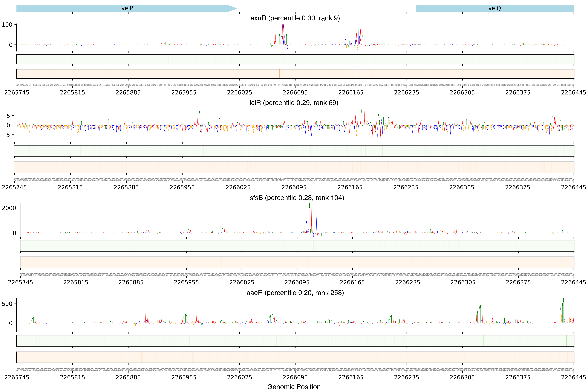588x392 pixels.
Task: Click the -5 y-axis label on iclR
Action: click(6, 135)
